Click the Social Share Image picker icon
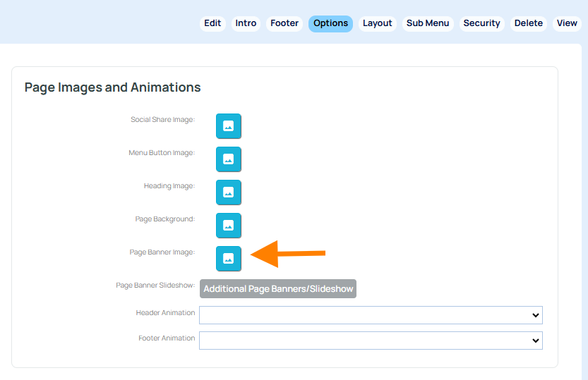This screenshot has width=588, height=380. point(228,126)
